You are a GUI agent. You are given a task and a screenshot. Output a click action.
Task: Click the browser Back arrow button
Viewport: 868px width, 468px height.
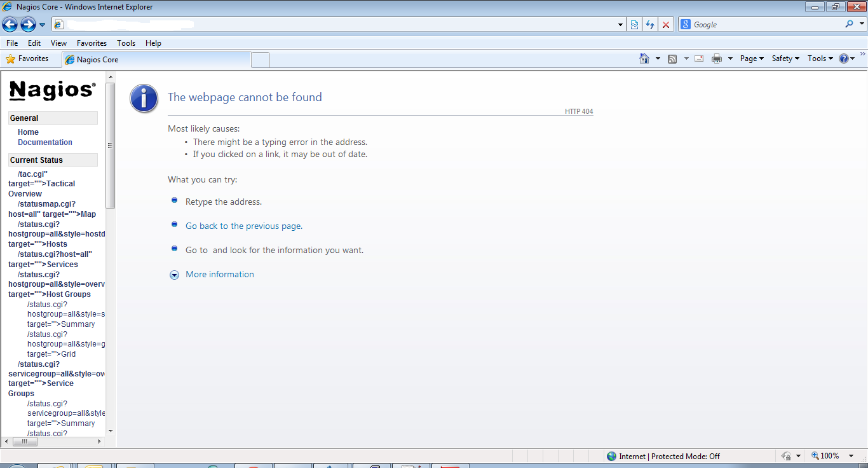tap(10, 25)
